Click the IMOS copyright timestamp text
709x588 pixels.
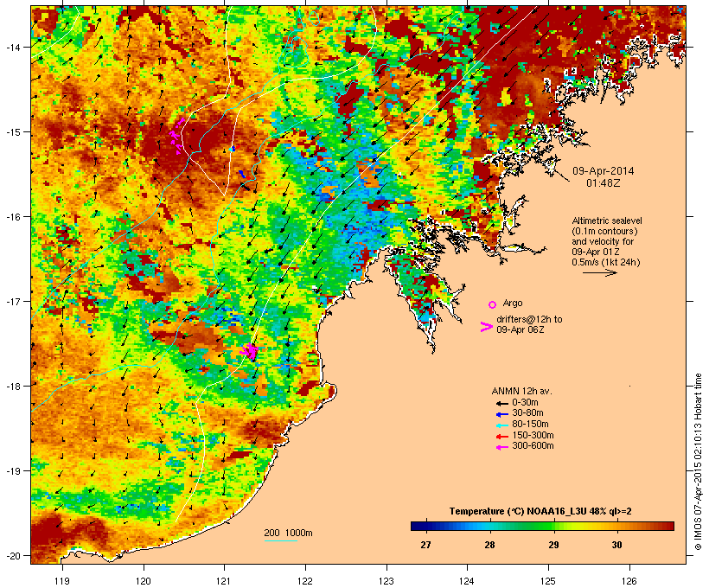tap(698, 462)
